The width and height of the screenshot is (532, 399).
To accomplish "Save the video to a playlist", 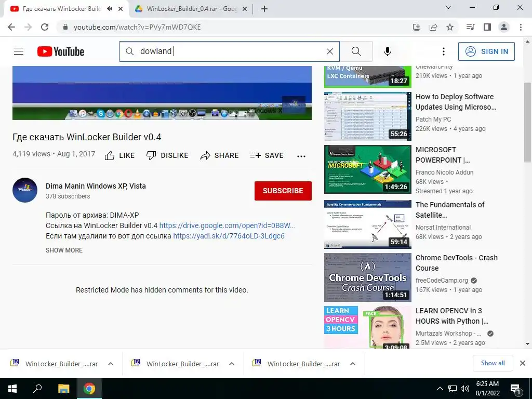I will pos(267,155).
